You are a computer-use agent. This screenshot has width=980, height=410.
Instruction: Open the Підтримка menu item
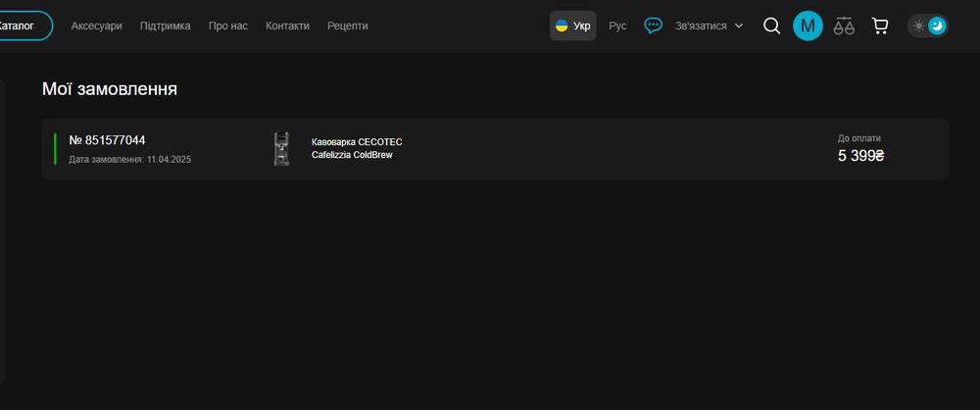tap(166, 26)
